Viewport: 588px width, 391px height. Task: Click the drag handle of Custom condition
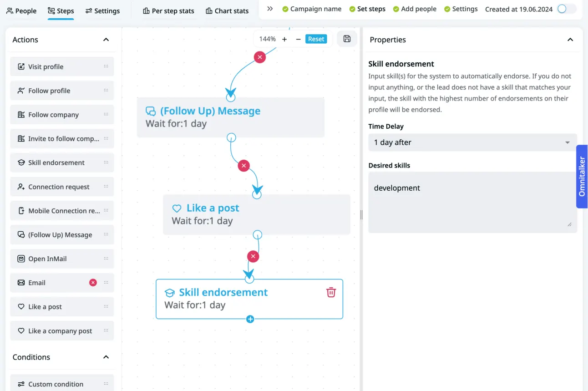pyautogui.click(x=106, y=384)
